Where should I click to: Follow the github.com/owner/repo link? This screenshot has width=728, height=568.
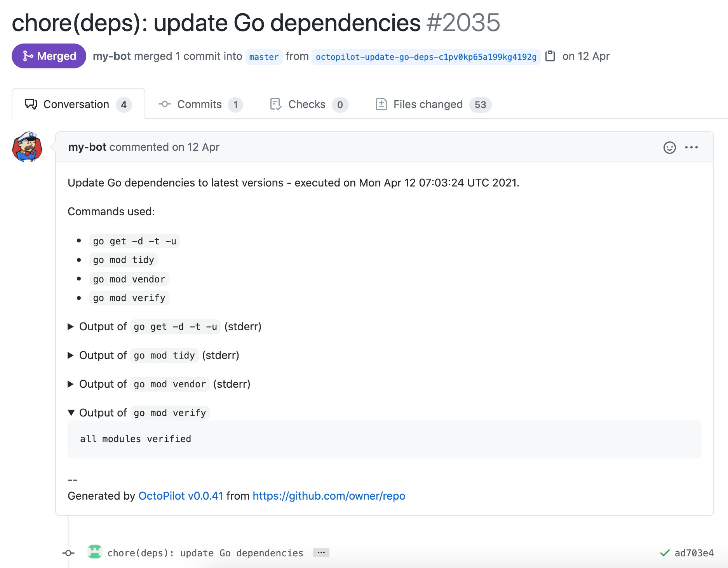pos(329,496)
